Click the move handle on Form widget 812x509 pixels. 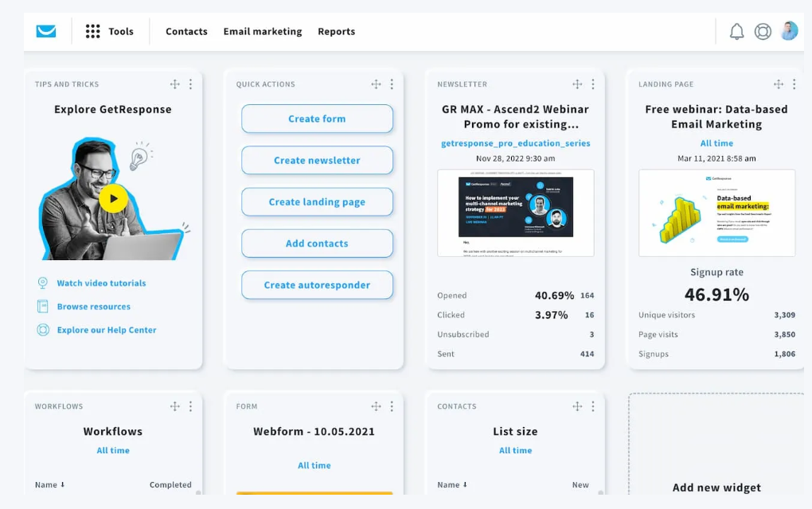coord(376,406)
